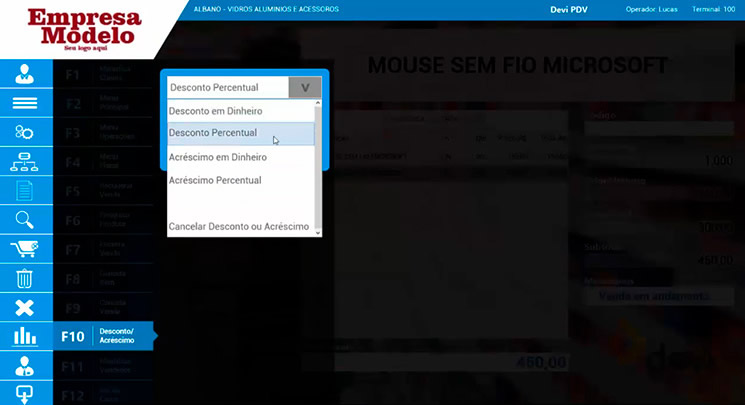Click the cash drop arrow icon beside F12
The width and height of the screenshot is (745, 405).
click(x=24, y=394)
